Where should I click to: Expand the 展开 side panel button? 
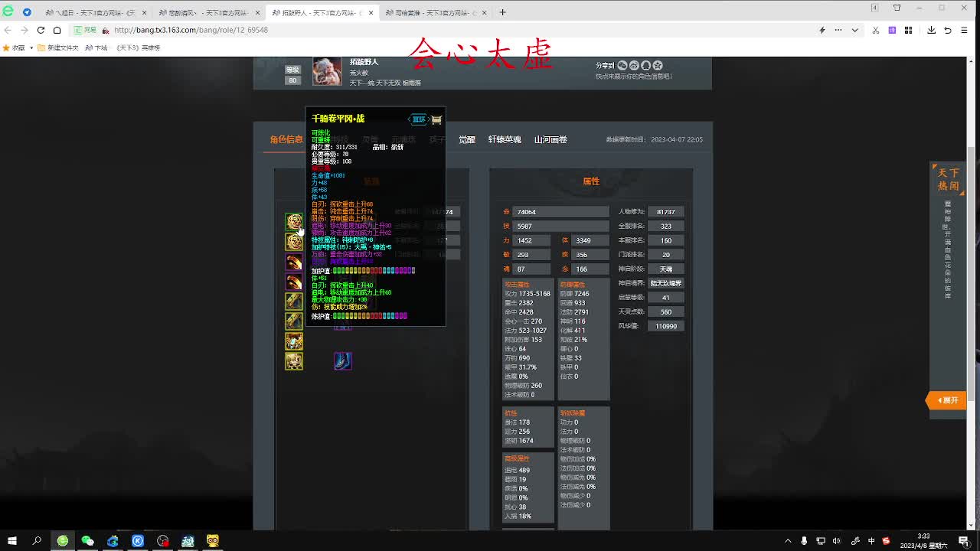(946, 400)
